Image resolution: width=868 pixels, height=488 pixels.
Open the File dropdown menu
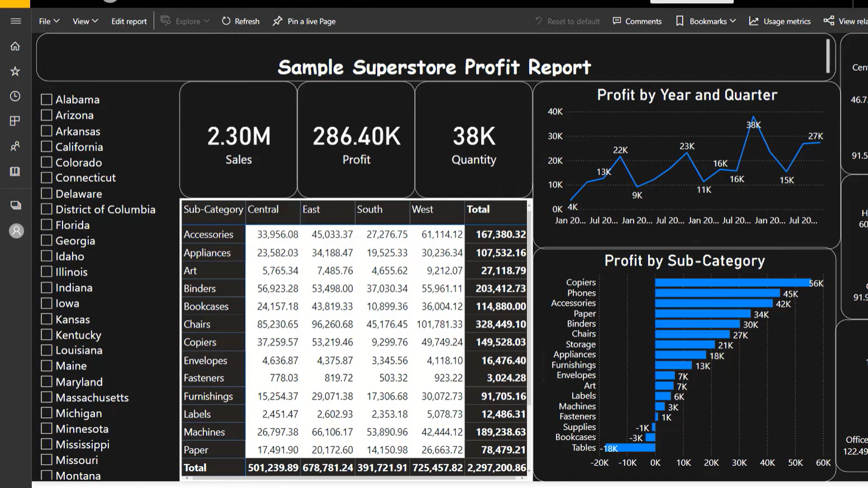[49, 21]
